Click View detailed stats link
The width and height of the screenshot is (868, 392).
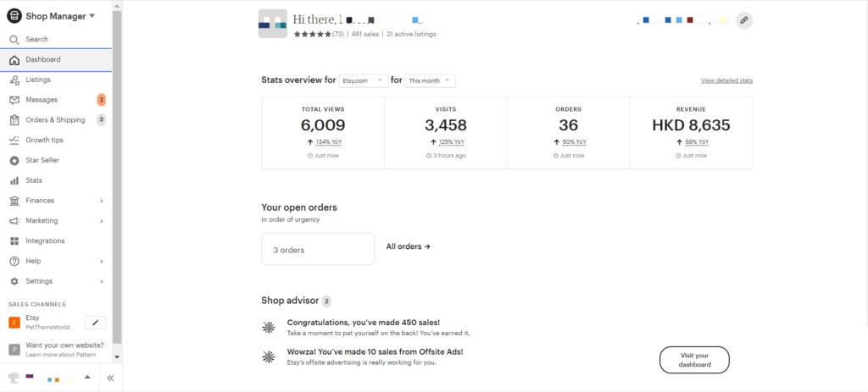726,80
